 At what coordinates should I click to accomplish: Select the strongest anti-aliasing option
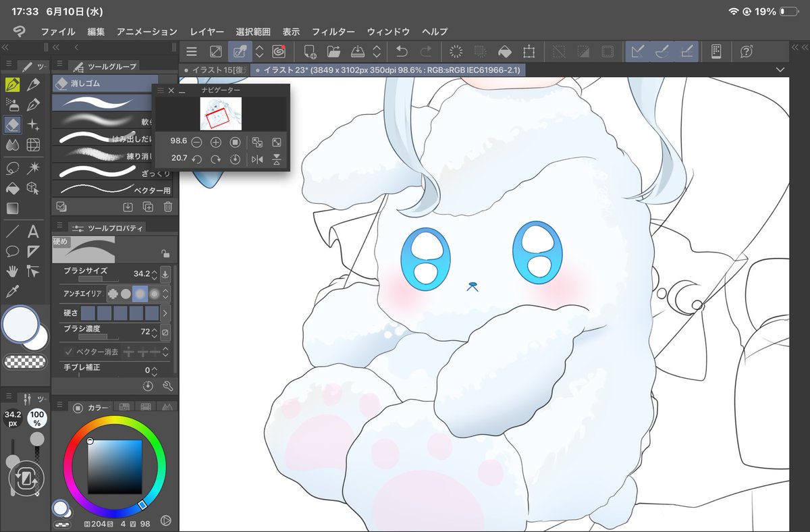coord(155,294)
